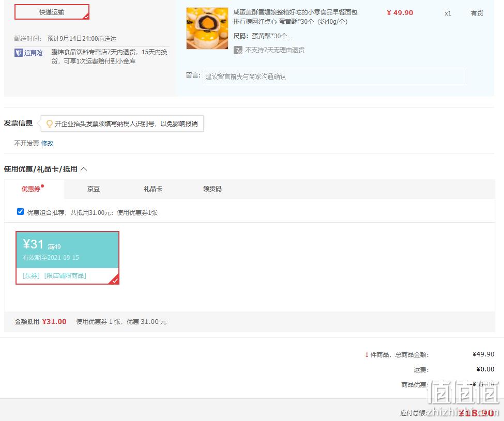
Task: Click the 金额抵用 ¥31.00 amount
Action: point(54,321)
